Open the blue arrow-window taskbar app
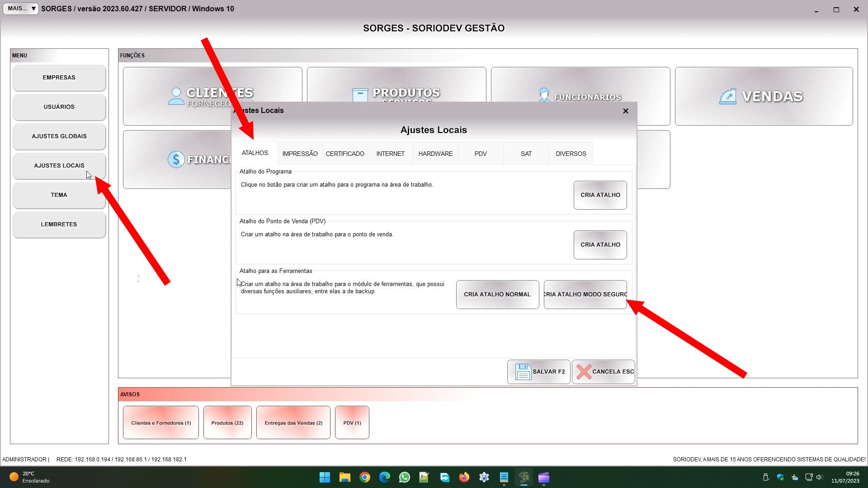The width and height of the screenshot is (868, 488). click(444, 477)
